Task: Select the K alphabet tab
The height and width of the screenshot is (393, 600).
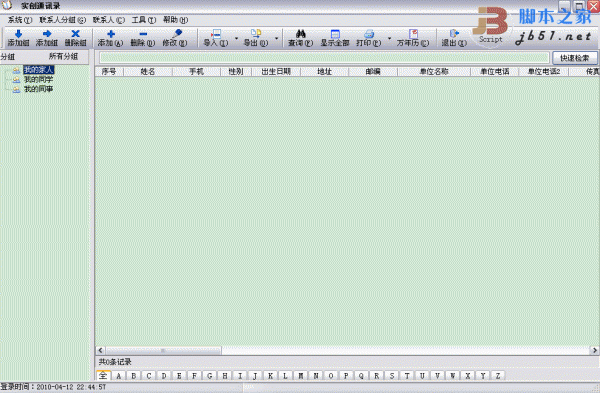Action: tap(270, 376)
